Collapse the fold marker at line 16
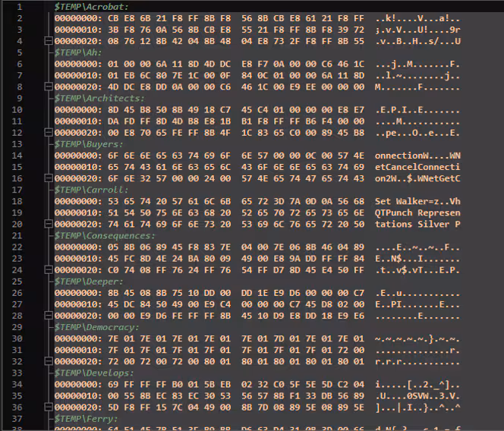The image size is (504, 431). [x=49, y=178]
